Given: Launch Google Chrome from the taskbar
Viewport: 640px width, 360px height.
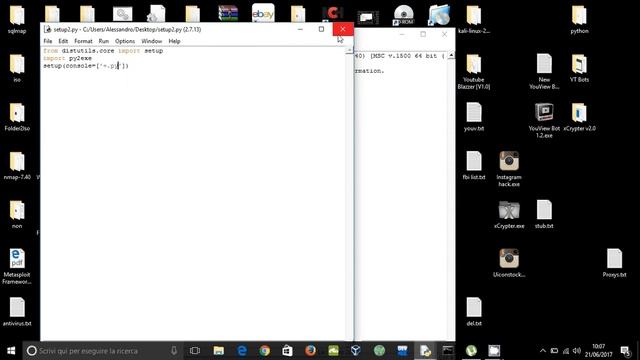Looking at the screenshot, I should tap(264, 351).
